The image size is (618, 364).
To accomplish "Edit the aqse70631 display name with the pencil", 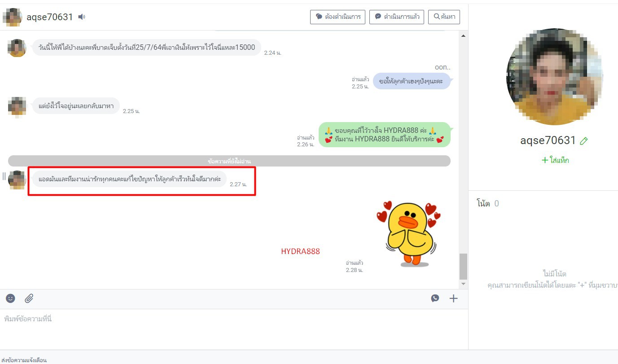I will pos(583,141).
